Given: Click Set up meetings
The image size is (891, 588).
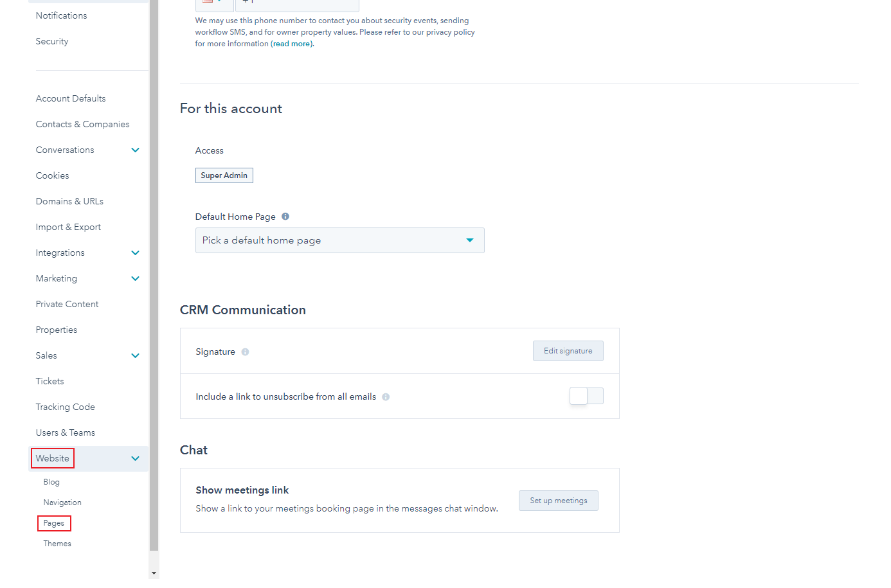Looking at the screenshot, I should [x=558, y=500].
